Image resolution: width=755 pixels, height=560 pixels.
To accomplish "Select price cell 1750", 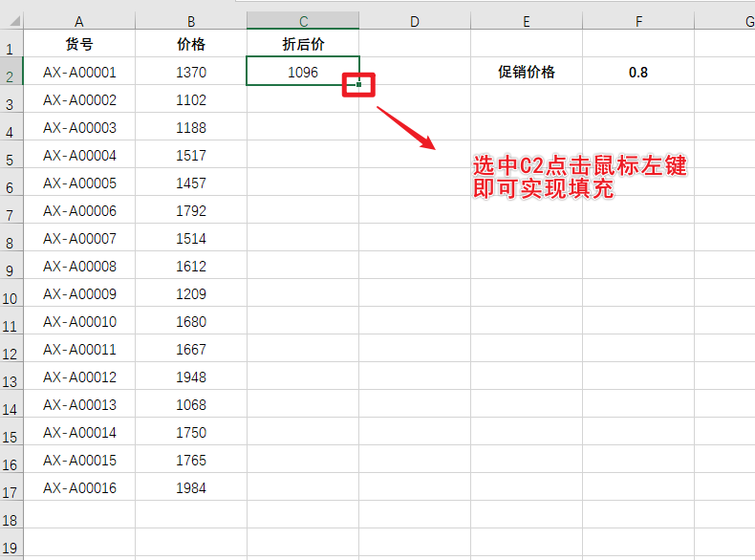I will click(191, 432).
